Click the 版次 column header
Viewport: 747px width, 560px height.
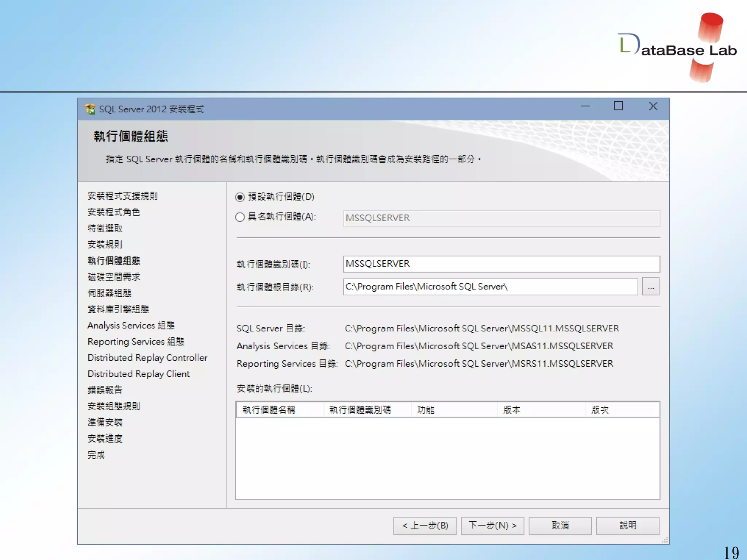[623, 410]
